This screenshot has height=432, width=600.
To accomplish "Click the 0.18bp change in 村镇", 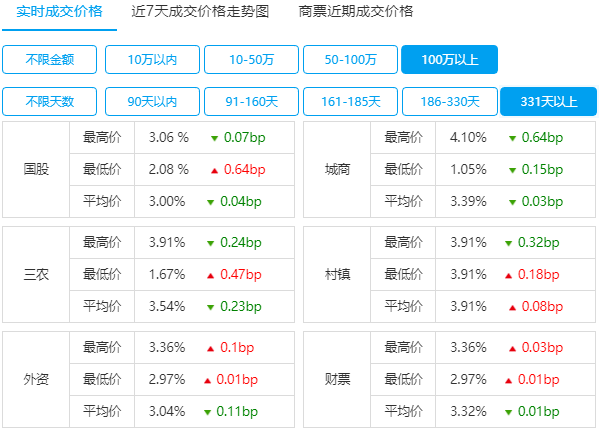I will (x=538, y=274).
